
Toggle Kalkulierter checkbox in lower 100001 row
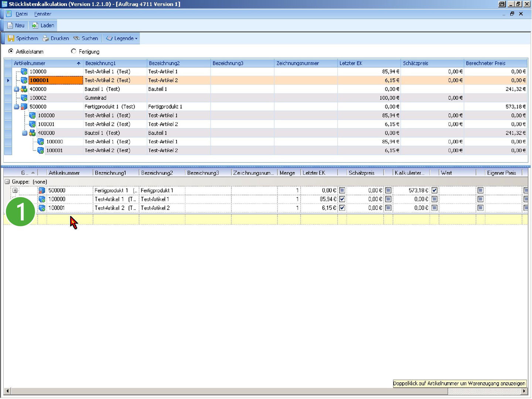pyautogui.click(x=434, y=208)
